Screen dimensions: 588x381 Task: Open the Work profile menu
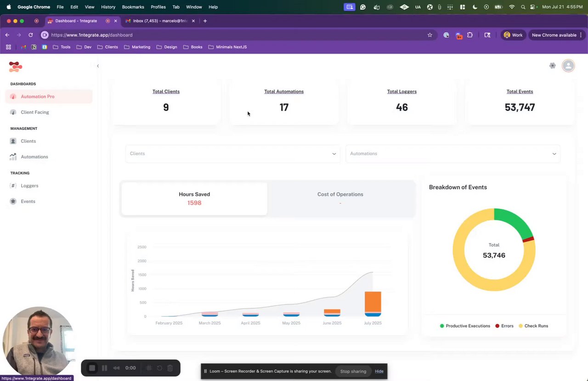point(513,35)
